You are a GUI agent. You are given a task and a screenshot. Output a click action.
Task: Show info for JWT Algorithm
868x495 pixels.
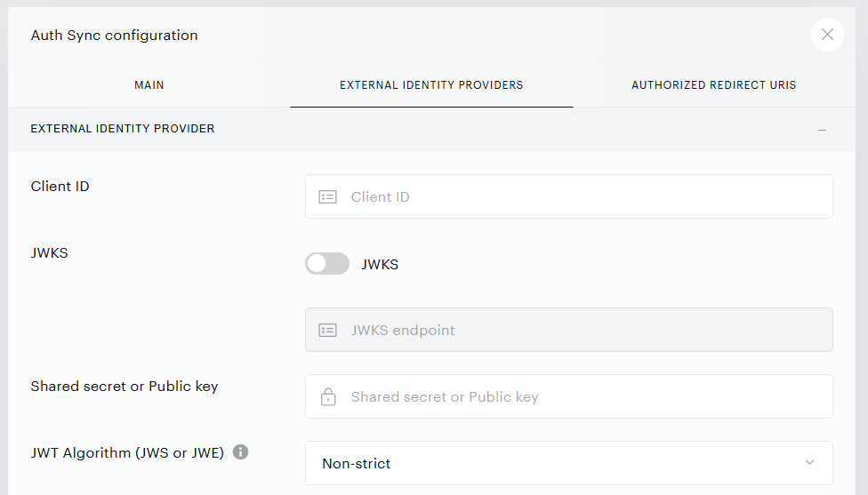(x=240, y=451)
